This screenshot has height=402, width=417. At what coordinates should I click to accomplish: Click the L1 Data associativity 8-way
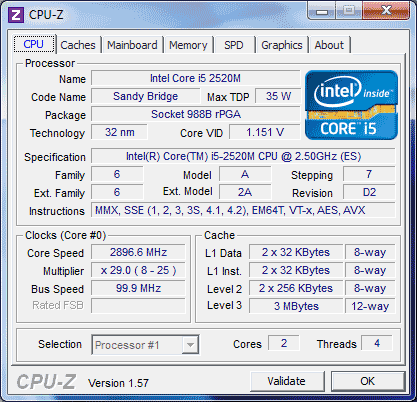click(x=370, y=252)
